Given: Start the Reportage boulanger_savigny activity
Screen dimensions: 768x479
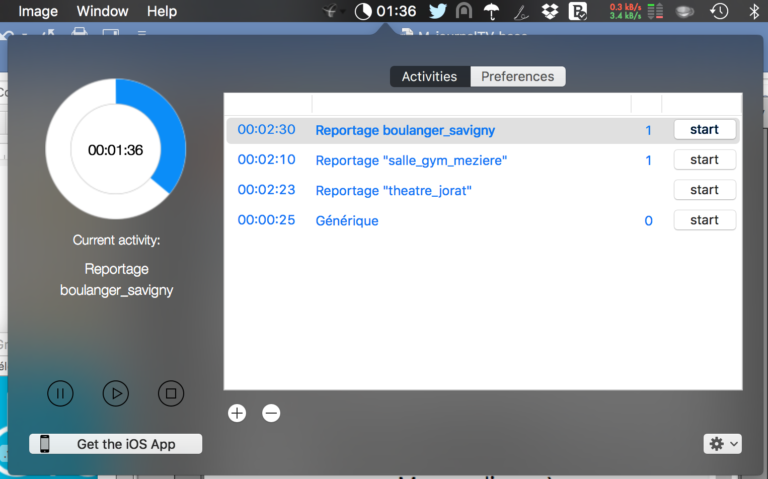Looking at the screenshot, I should click(x=704, y=130).
